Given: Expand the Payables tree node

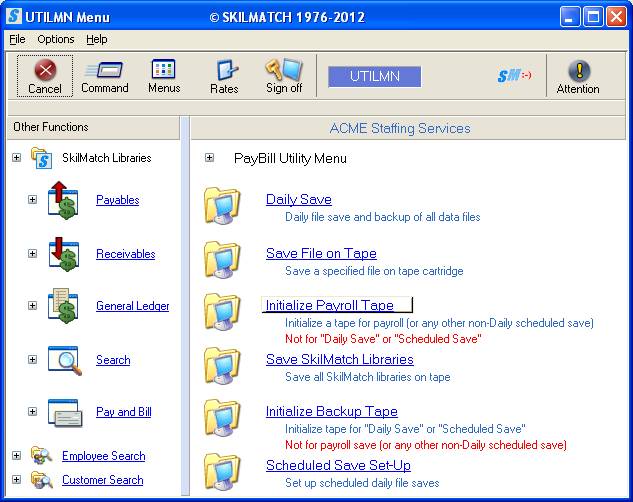Looking at the screenshot, I should (x=32, y=199).
